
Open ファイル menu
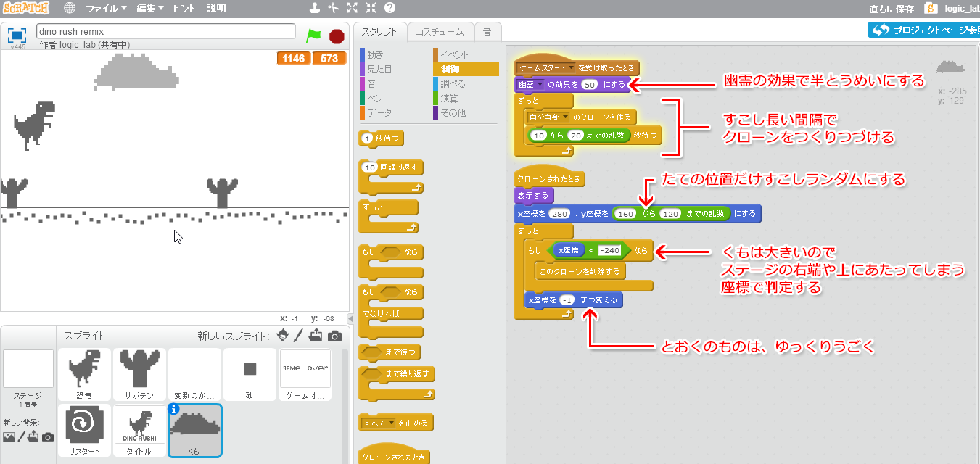click(106, 9)
